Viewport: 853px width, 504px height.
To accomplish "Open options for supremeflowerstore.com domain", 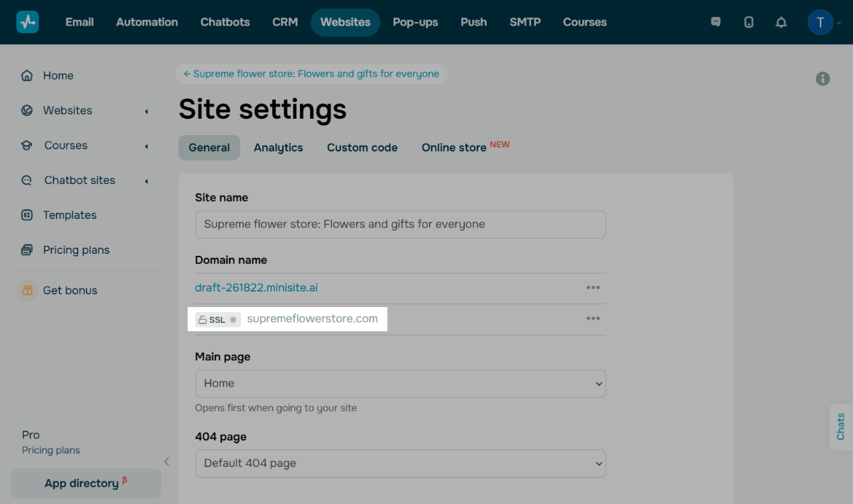I will (x=593, y=318).
